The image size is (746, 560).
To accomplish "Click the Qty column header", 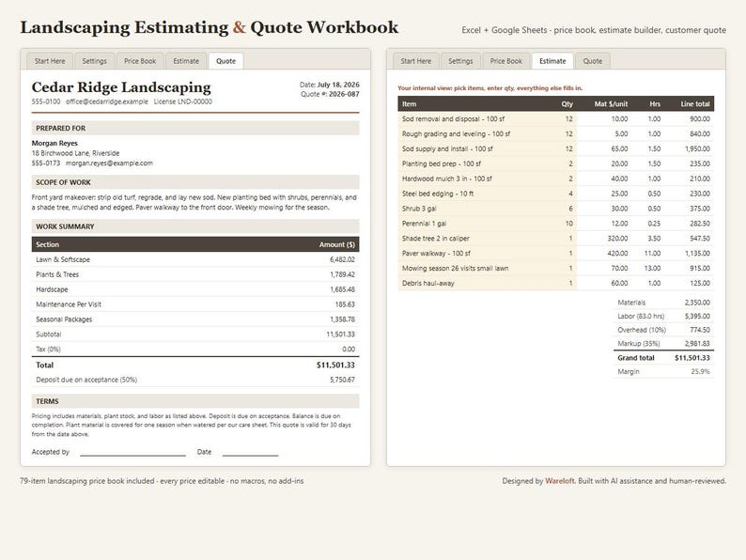I will coord(567,103).
